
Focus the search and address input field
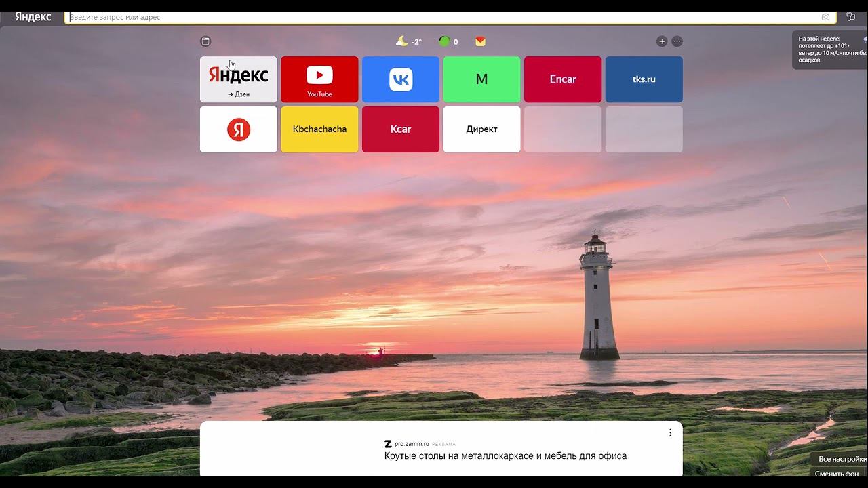point(441,17)
